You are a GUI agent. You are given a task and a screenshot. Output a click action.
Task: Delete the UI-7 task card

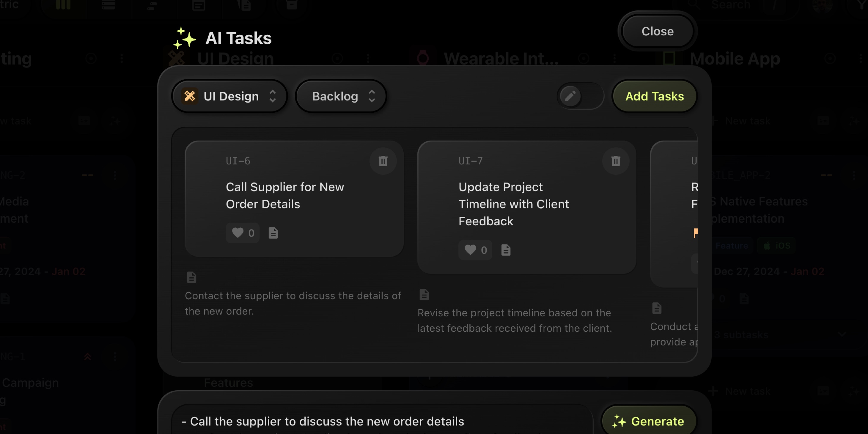(615, 161)
